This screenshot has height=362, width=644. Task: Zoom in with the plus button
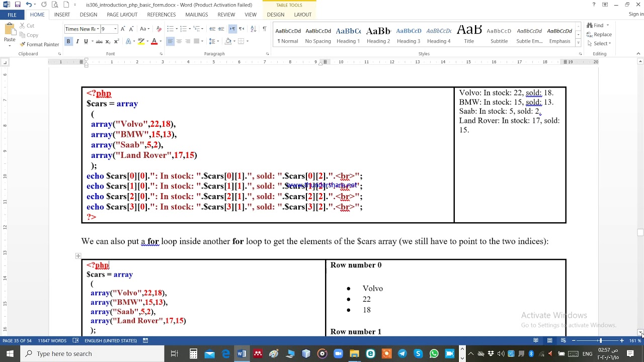click(x=622, y=340)
